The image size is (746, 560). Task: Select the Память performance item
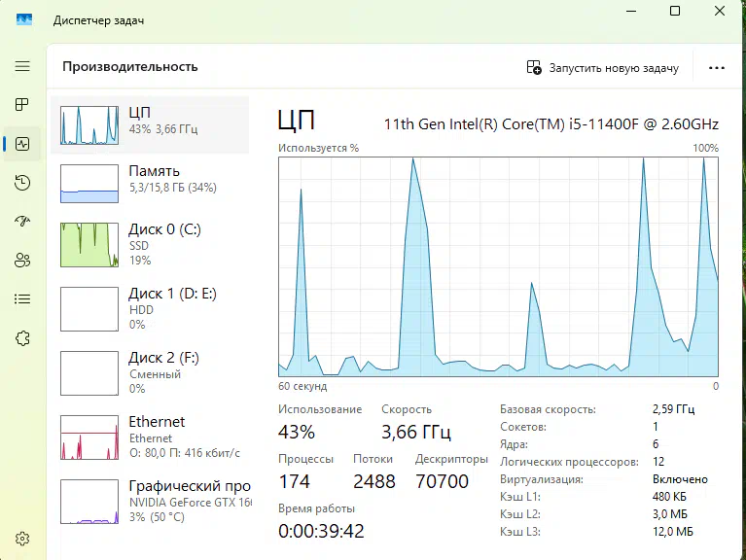(150, 184)
